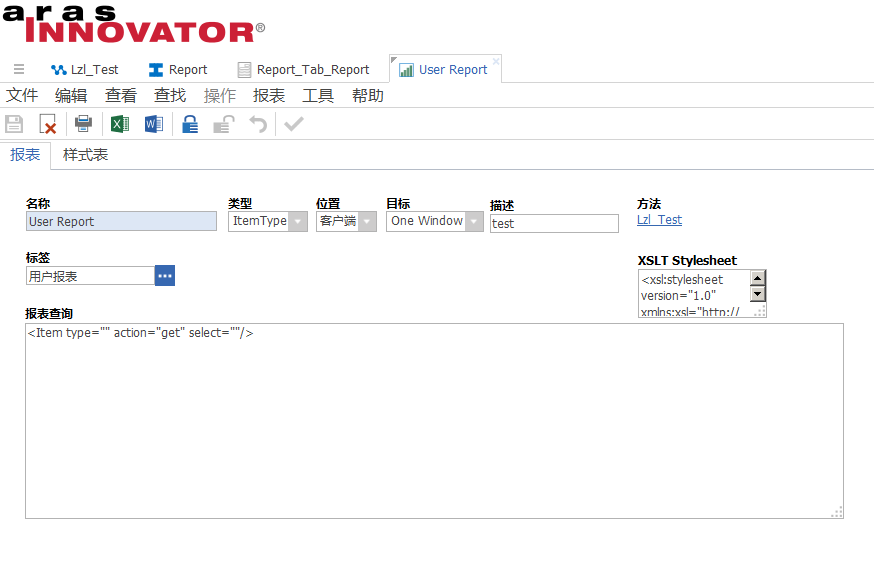Click the checkmark Done icon

click(294, 124)
